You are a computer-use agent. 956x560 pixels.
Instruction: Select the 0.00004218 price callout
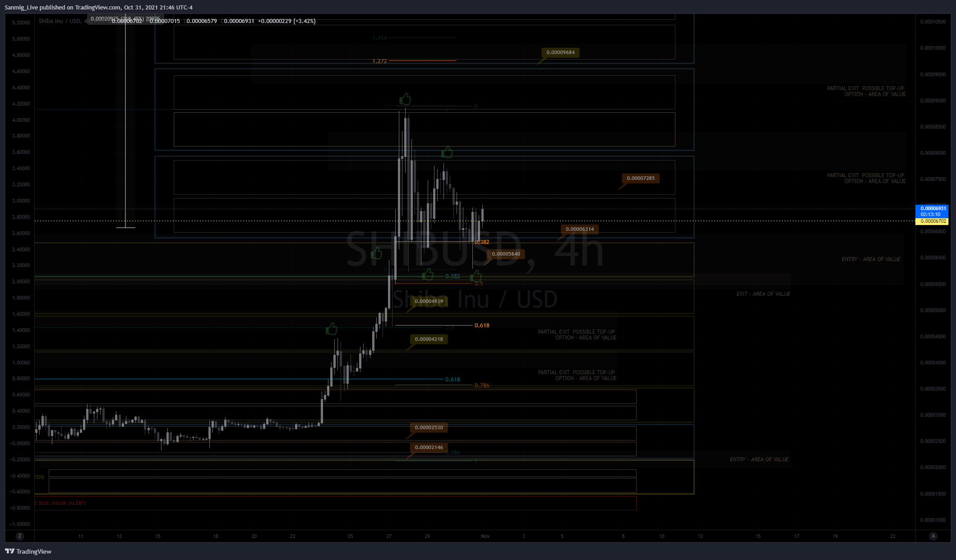coord(429,339)
